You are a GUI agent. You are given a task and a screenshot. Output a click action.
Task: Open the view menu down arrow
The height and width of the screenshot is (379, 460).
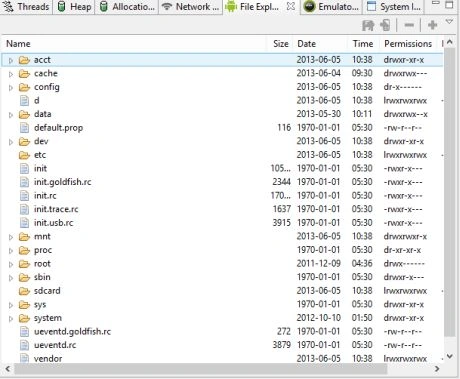[449, 22]
